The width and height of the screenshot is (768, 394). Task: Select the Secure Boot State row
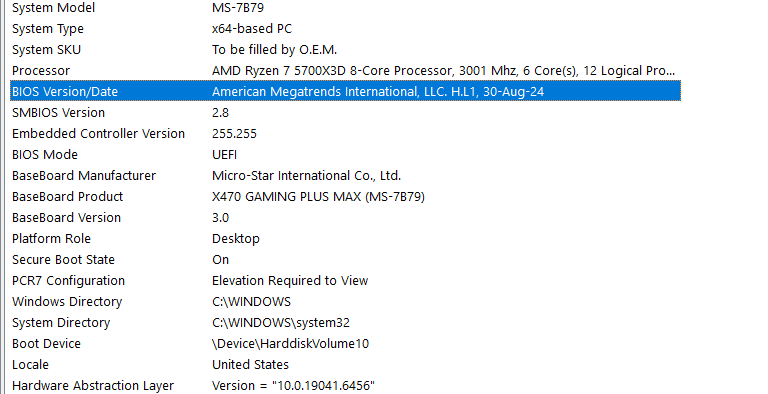[x=345, y=260]
